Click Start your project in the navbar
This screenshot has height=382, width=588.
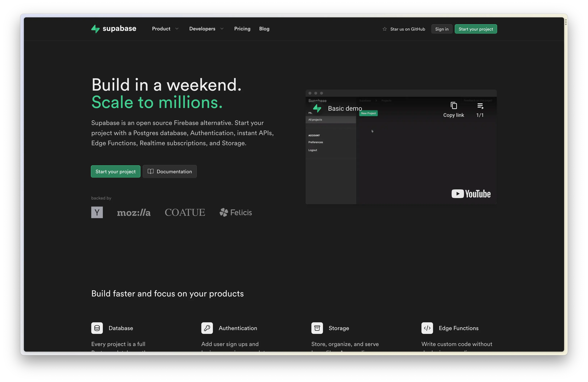(476, 29)
